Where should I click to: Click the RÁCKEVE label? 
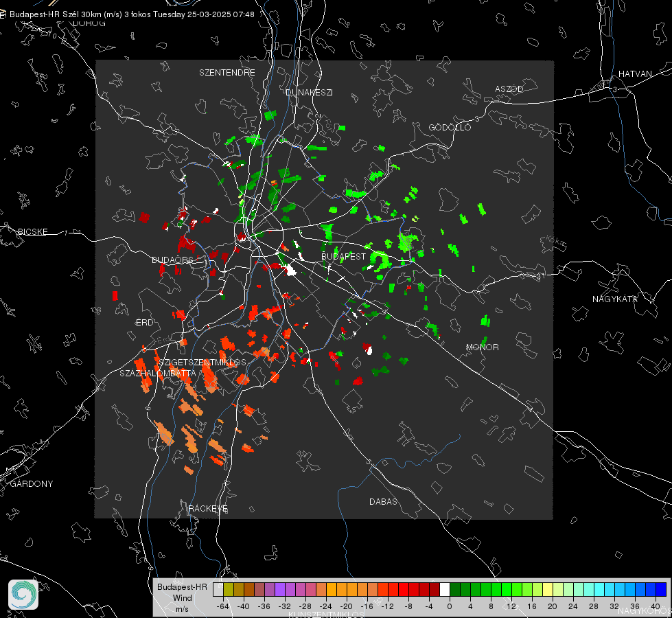208,509
